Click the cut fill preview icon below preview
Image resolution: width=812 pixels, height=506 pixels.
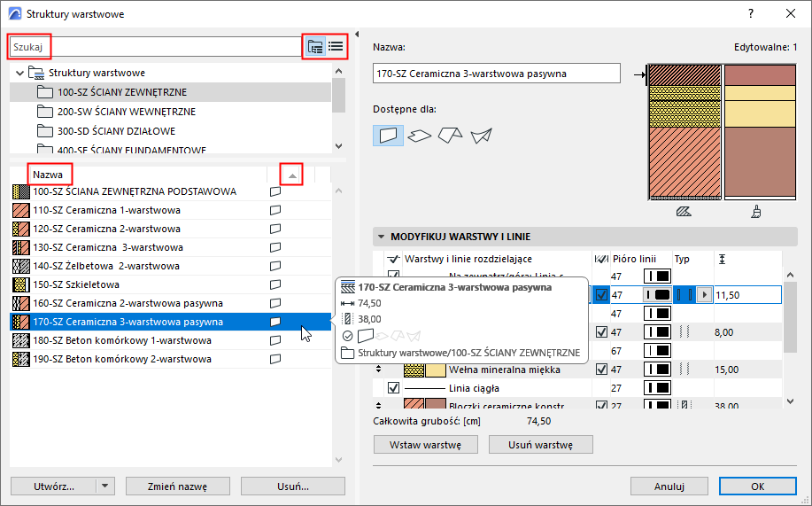click(x=684, y=212)
